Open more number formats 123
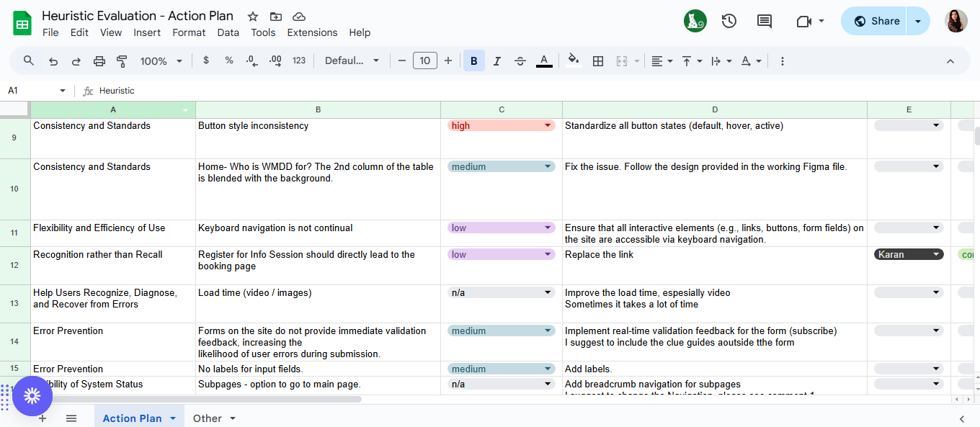Viewport: 980px width, 427px height. (299, 60)
